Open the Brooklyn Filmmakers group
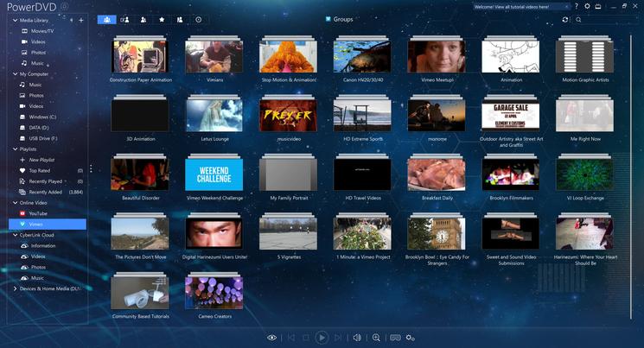Image resolution: width=644 pixels, height=348 pixels. (x=511, y=177)
